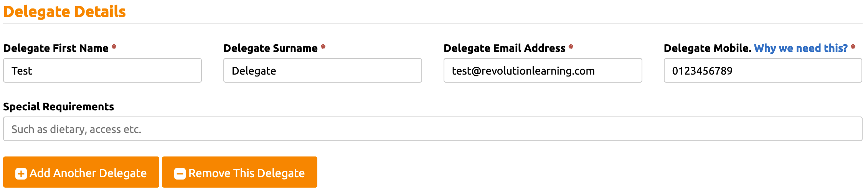Click the Delegate Mobile number field
This screenshot has width=868, height=193.
pos(763,71)
